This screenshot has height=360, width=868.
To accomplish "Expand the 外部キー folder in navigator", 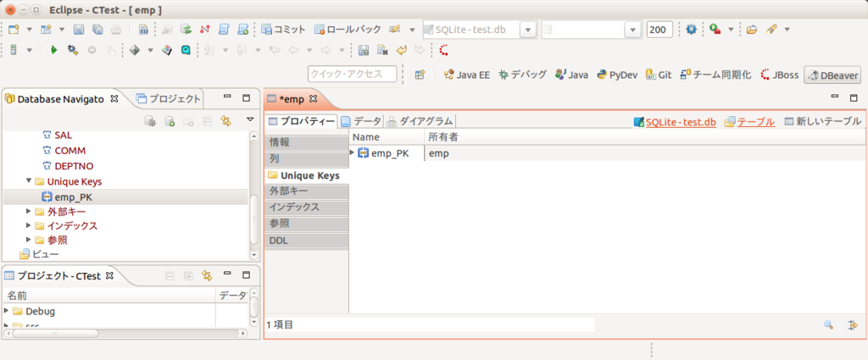I will pyautogui.click(x=29, y=211).
